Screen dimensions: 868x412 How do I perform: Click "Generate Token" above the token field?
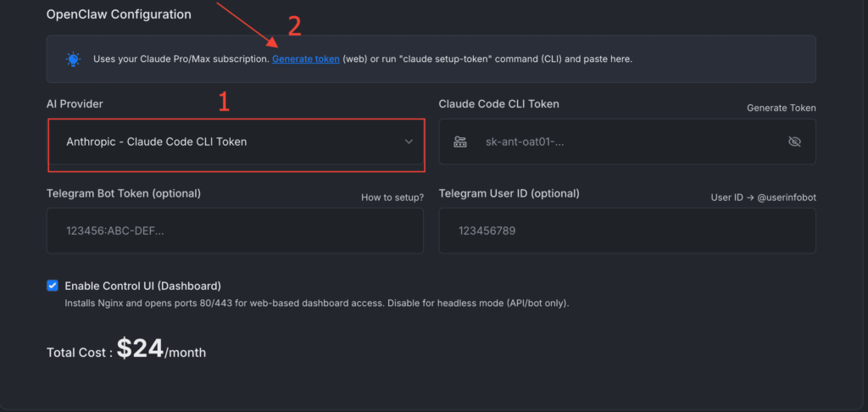[x=781, y=108]
